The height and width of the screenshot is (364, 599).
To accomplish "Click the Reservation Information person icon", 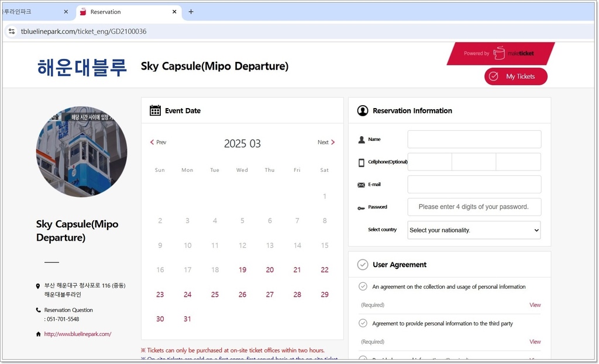I will [x=363, y=110].
